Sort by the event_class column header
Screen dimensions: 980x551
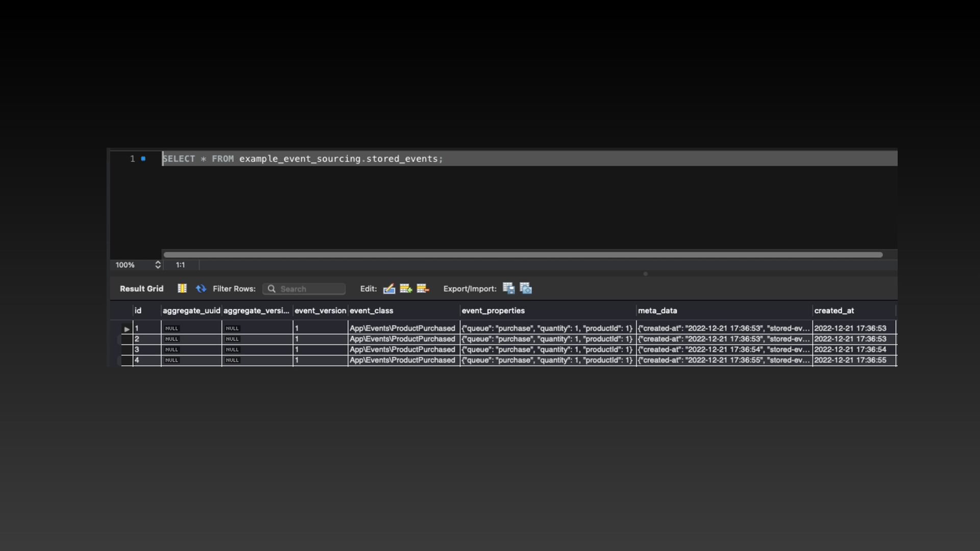coord(371,311)
